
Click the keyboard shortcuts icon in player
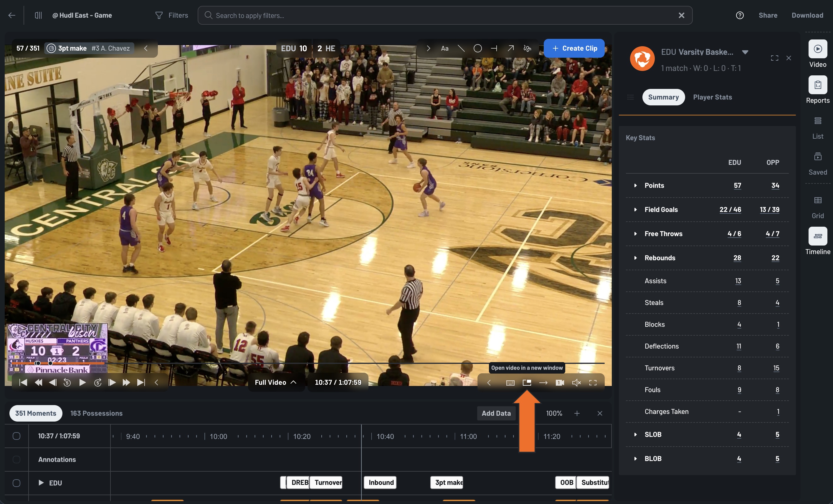click(510, 382)
